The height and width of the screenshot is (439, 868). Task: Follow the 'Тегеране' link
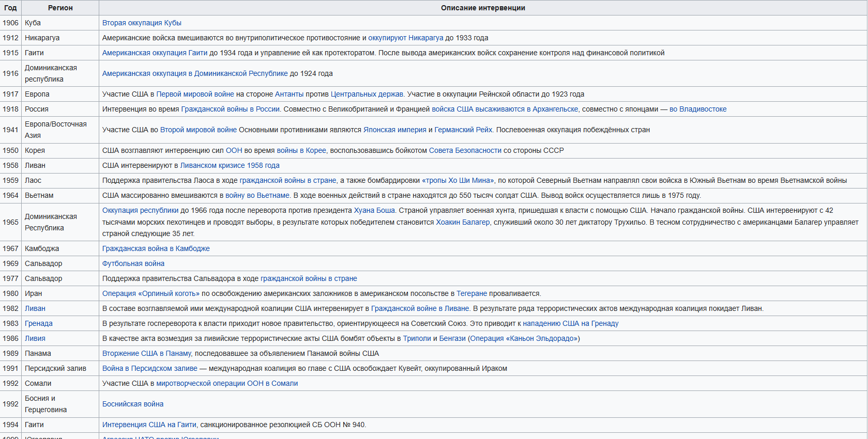pos(472,293)
